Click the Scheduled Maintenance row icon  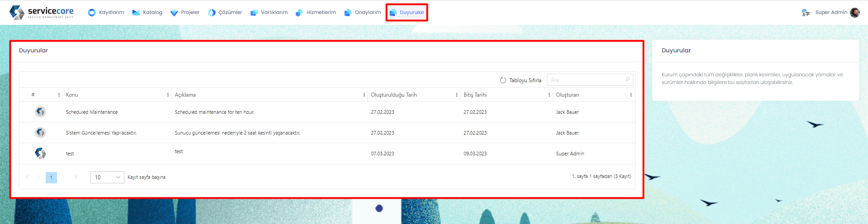tap(40, 112)
